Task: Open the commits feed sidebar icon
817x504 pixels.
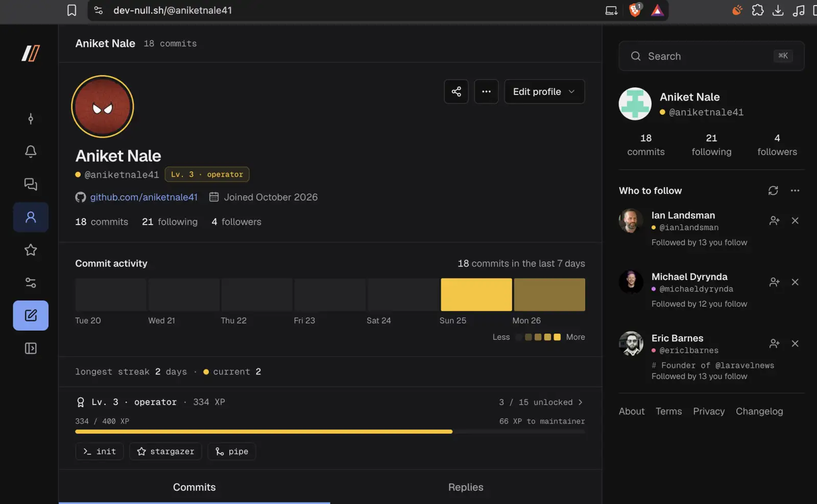Action: coord(31,119)
